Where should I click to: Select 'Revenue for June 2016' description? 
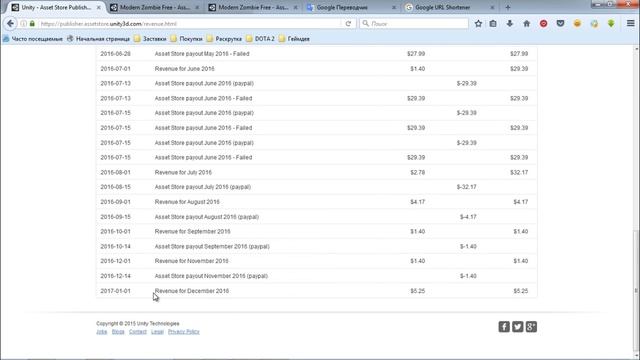tap(184, 69)
